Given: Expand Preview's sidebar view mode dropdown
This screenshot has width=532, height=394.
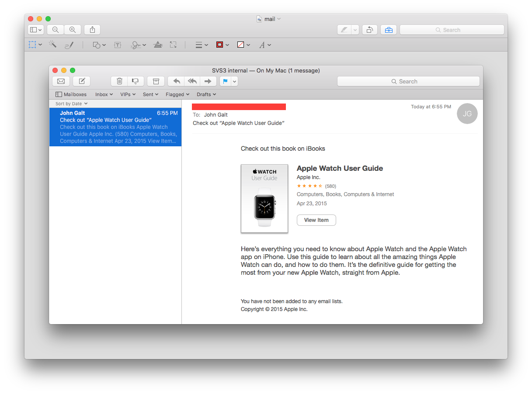Looking at the screenshot, I should pyautogui.click(x=36, y=30).
